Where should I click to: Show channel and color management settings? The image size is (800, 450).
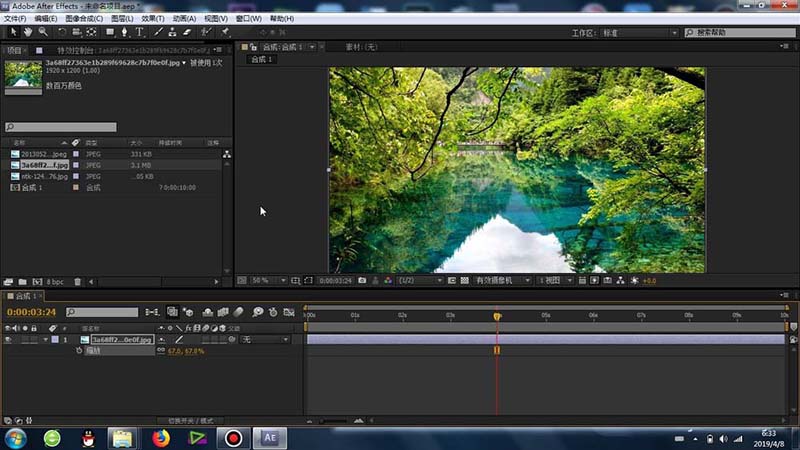point(388,281)
